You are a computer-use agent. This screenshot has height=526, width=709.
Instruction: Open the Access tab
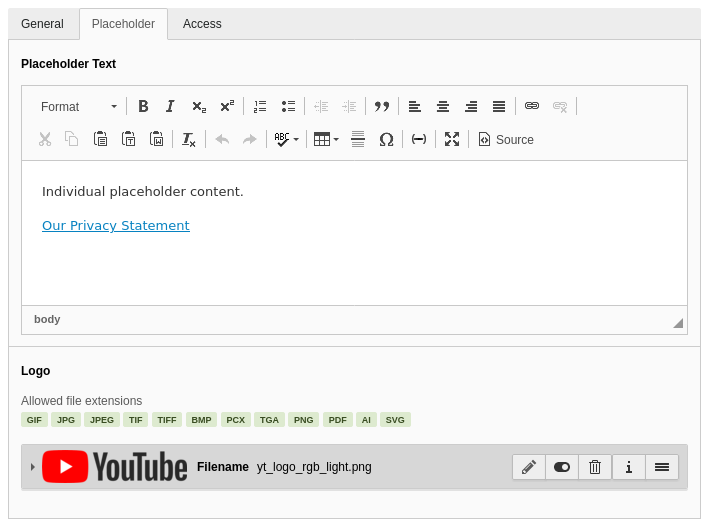(x=202, y=24)
